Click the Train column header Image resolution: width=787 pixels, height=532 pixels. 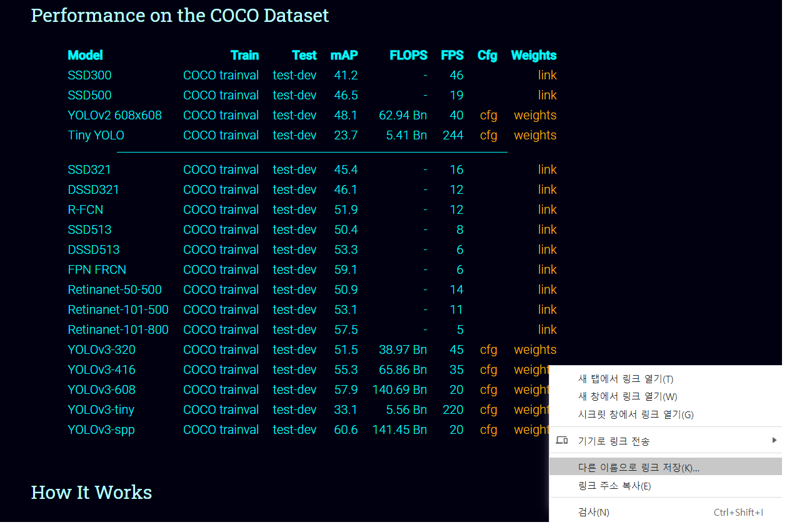(244, 55)
